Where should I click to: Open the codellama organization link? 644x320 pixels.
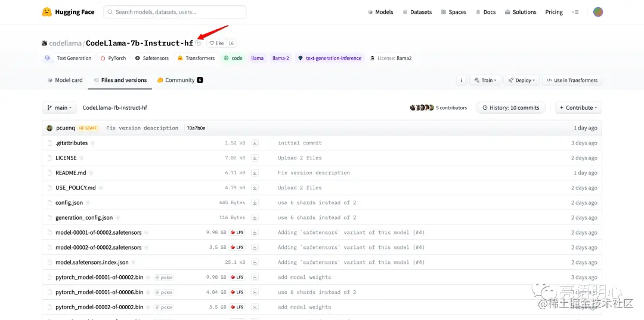tap(66, 43)
